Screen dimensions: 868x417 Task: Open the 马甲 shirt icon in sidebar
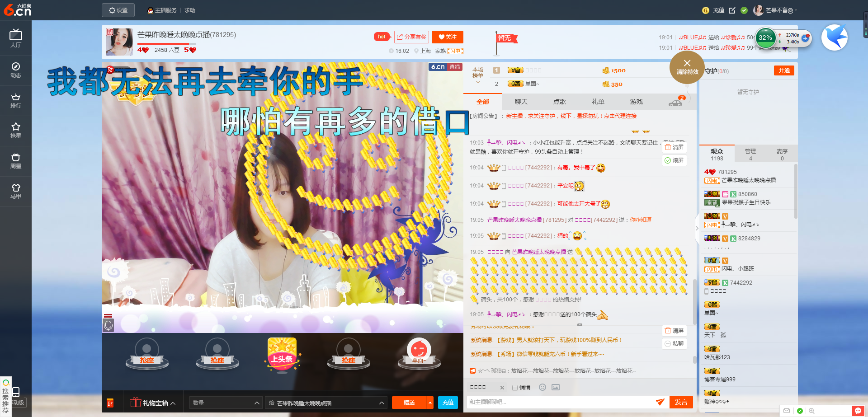click(15, 191)
